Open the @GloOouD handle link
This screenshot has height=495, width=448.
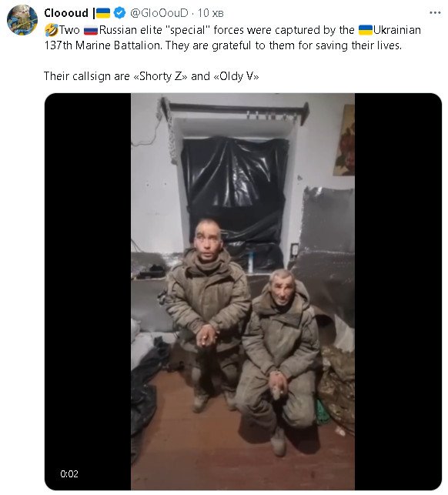click(159, 13)
